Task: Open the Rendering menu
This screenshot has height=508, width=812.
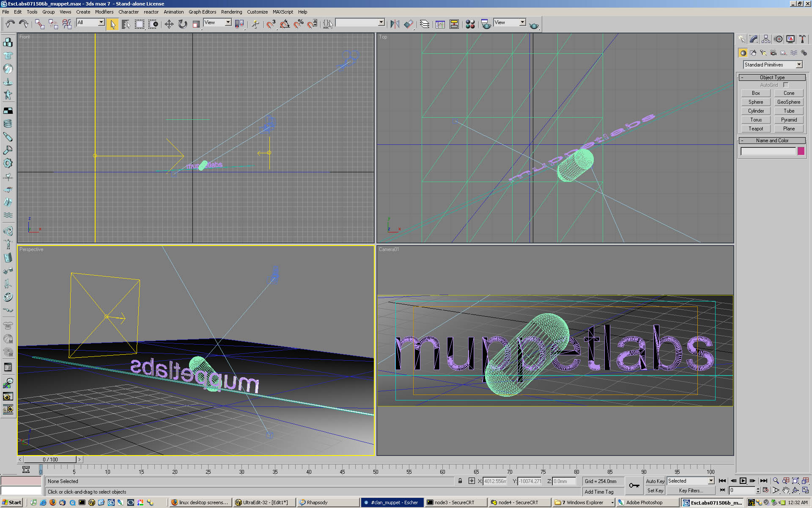Action: (x=231, y=12)
